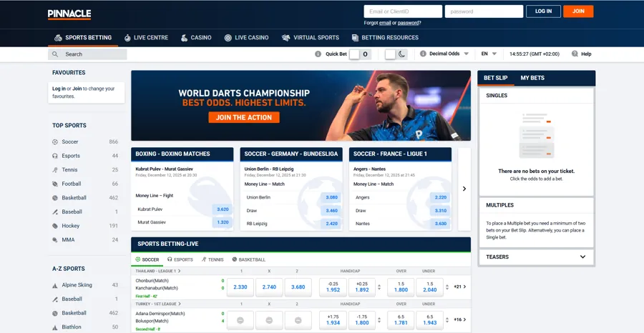Click Decimal Odds info icon
Image resolution: width=644 pixels, height=333 pixels.
[423, 54]
